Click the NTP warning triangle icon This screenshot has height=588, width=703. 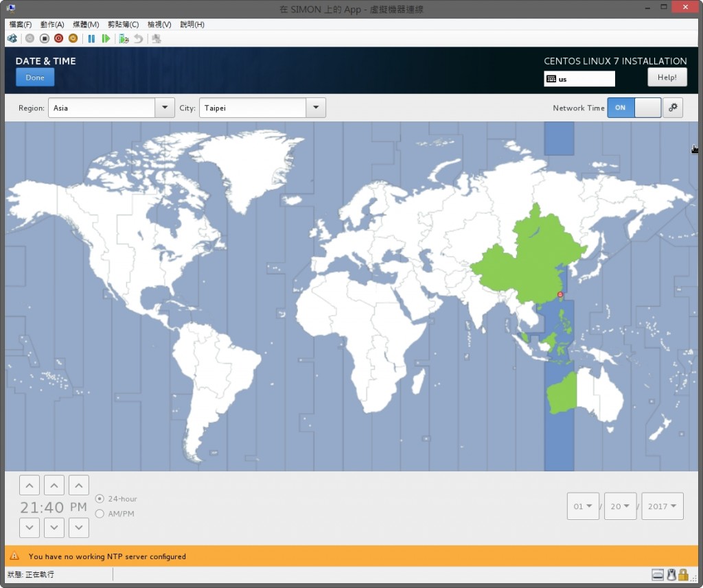(x=14, y=556)
